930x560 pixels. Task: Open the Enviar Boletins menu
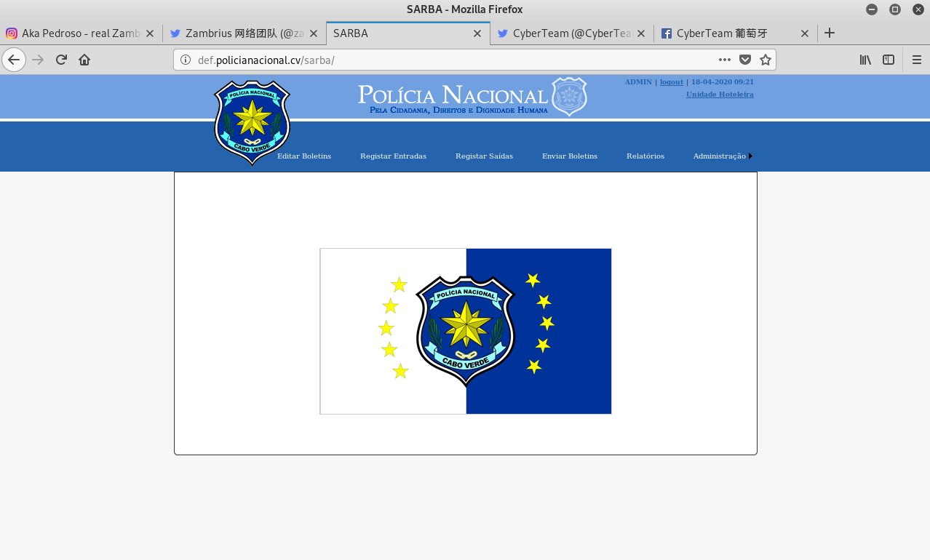[570, 156]
